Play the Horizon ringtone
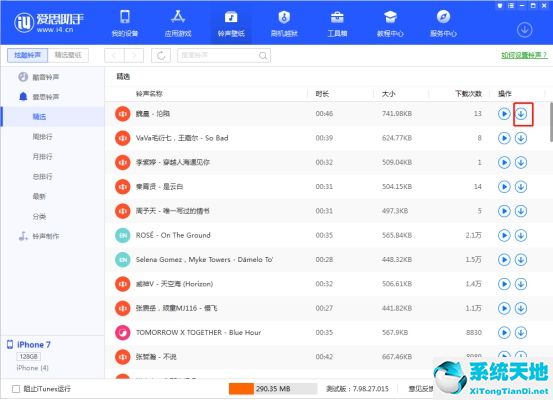Image resolution: width=553 pixels, height=400 pixels. [x=504, y=284]
